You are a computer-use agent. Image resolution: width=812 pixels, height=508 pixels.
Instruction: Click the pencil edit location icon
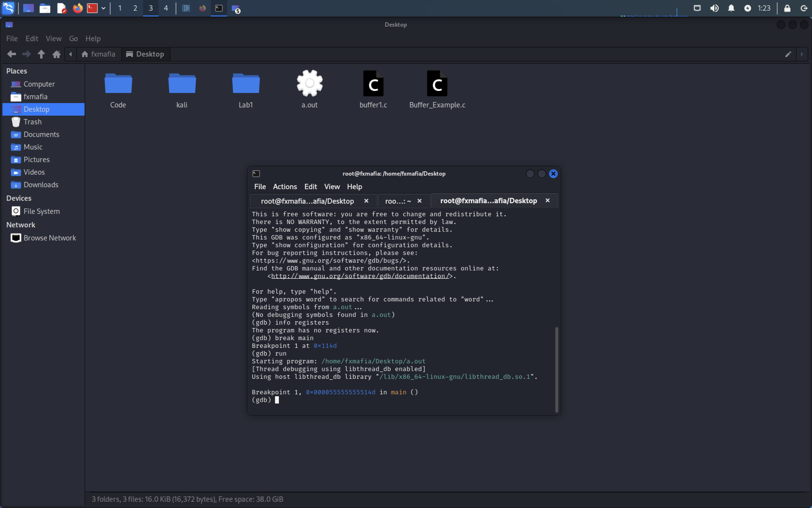788,54
